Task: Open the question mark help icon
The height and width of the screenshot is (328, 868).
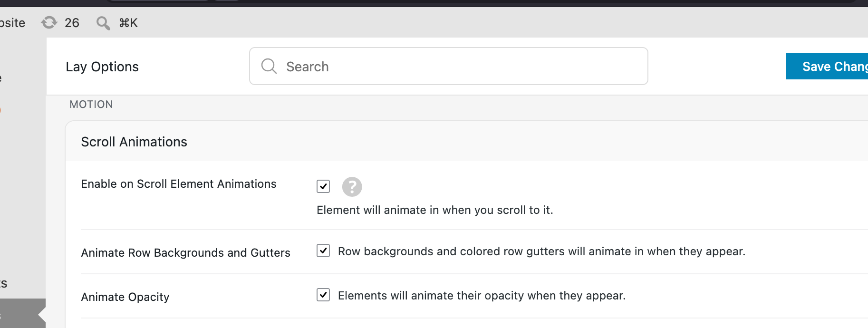Action: point(352,187)
